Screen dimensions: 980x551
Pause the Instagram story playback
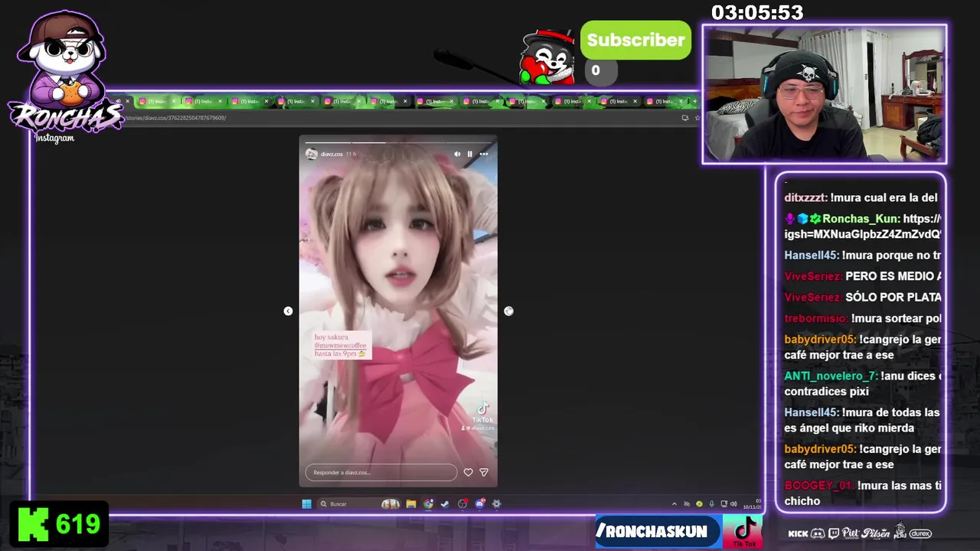click(469, 154)
